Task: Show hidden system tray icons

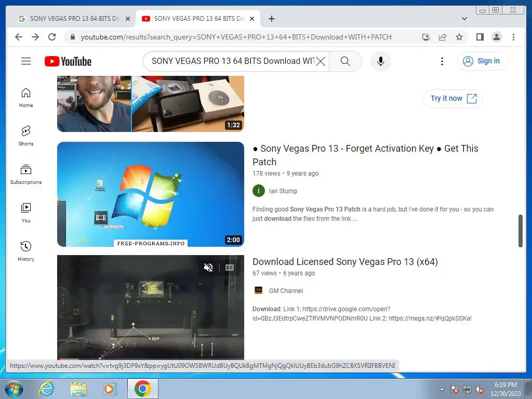Action: pyautogui.click(x=442, y=389)
